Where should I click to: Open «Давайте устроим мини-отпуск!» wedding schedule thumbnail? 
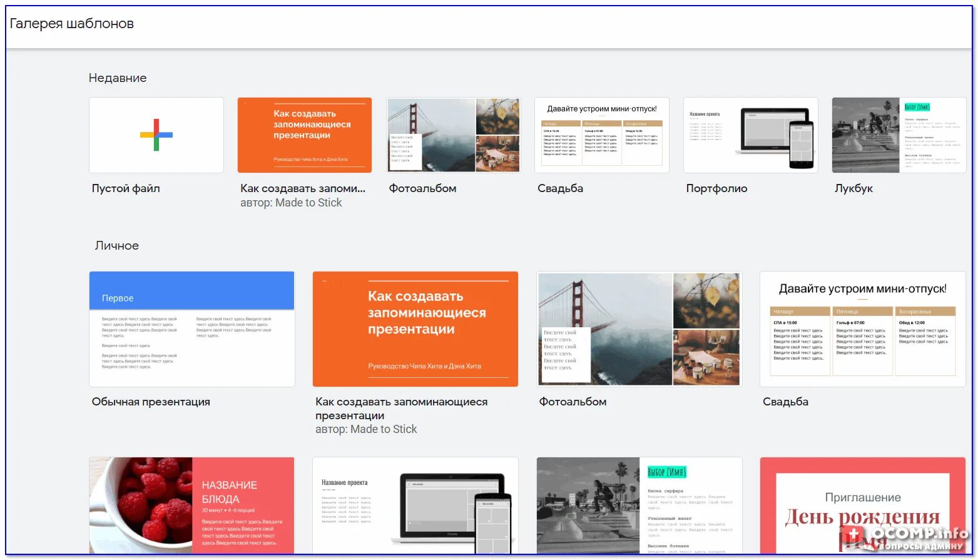pyautogui.click(x=862, y=328)
